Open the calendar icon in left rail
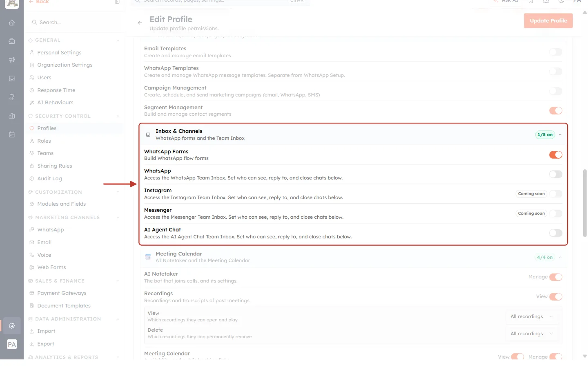The width and height of the screenshot is (588, 368). (x=12, y=135)
